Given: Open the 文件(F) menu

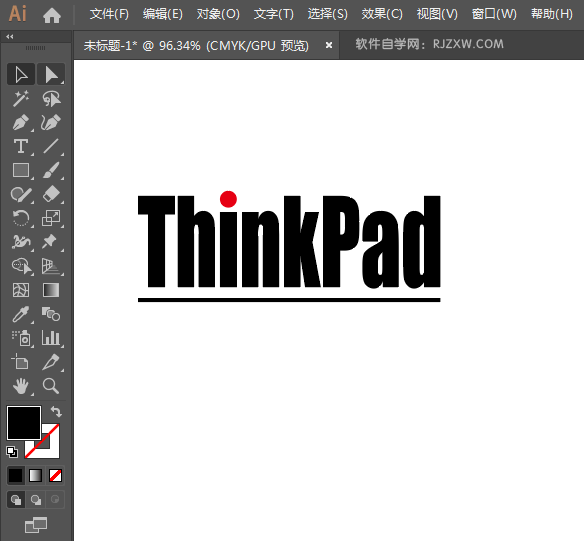Looking at the screenshot, I should (x=109, y=14).
